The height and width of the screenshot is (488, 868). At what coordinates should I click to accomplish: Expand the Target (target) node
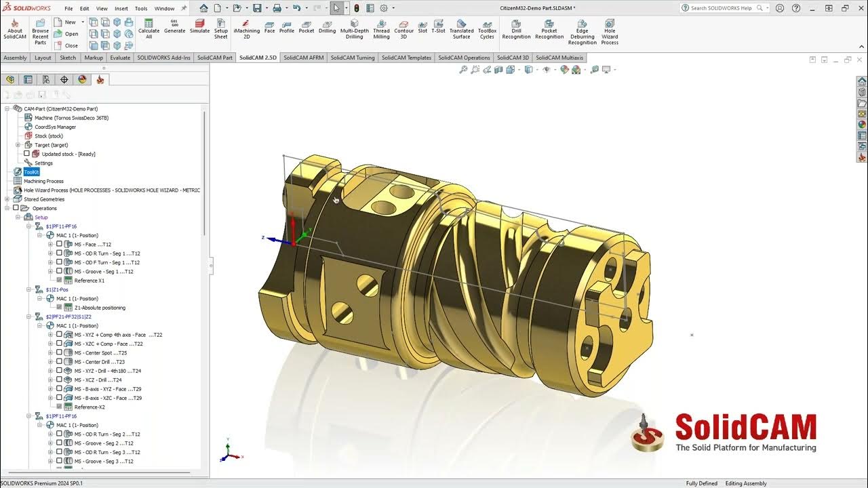pyautogui.click(x=18, y=145)
